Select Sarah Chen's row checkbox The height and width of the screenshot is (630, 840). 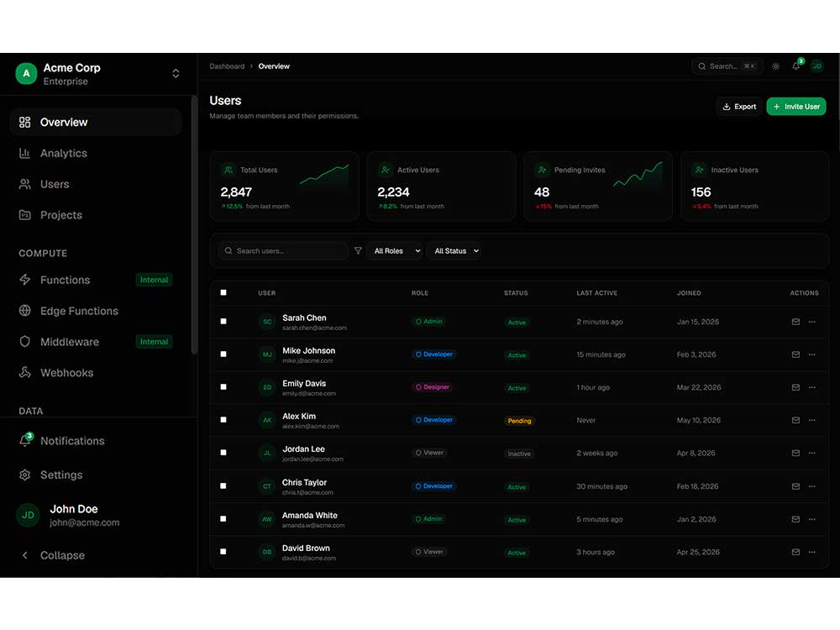pyautogui.click(x=223, y=322)
